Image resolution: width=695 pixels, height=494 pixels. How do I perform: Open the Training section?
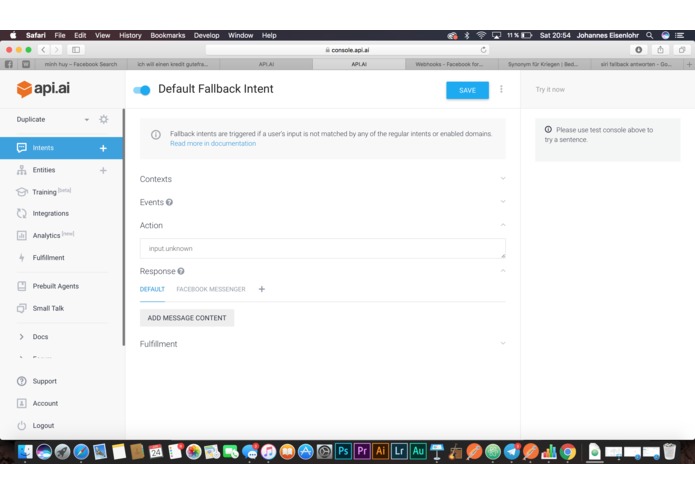click(x=44, y=192)
